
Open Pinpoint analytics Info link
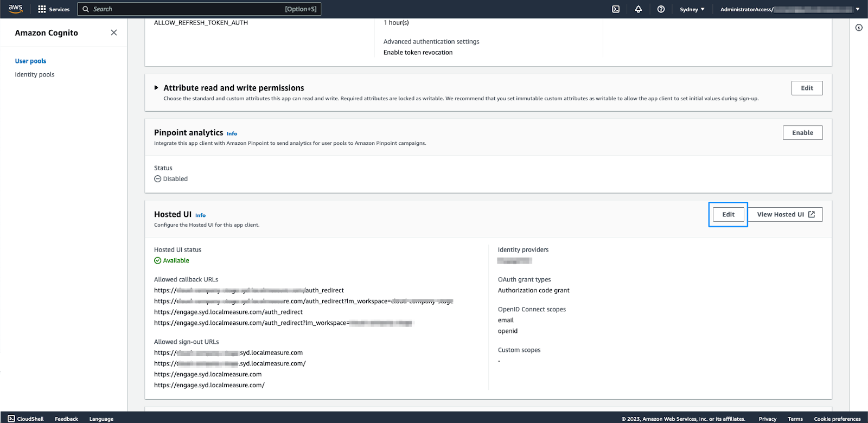(232, 133)
